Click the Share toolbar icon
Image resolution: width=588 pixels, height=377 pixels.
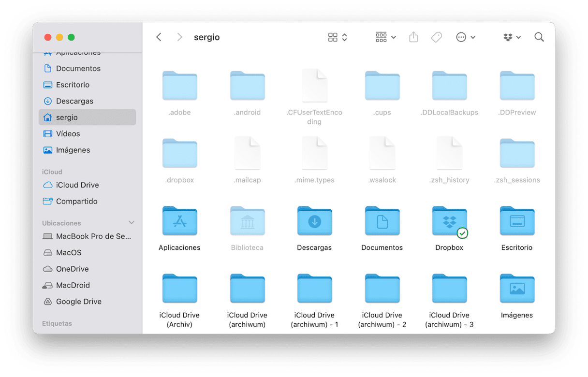pyautogui.click(x=413, y=37)
